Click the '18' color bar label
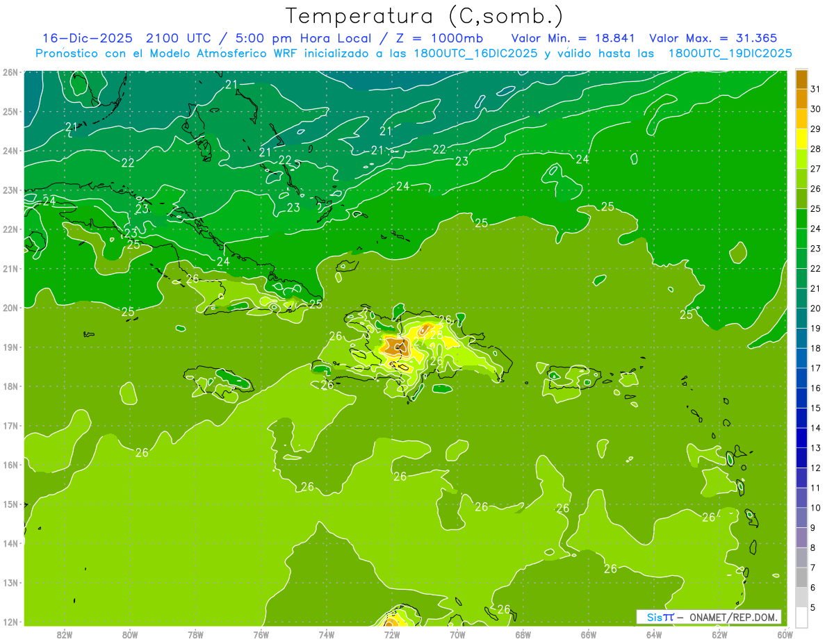The width and height of the screenshot is (834, 644). tap(815, 348)
